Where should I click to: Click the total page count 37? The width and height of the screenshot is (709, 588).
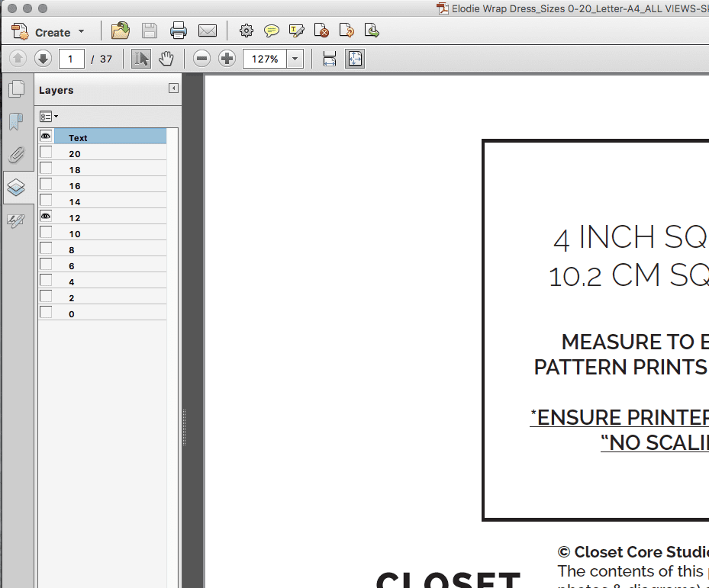[x=106, y=59]
